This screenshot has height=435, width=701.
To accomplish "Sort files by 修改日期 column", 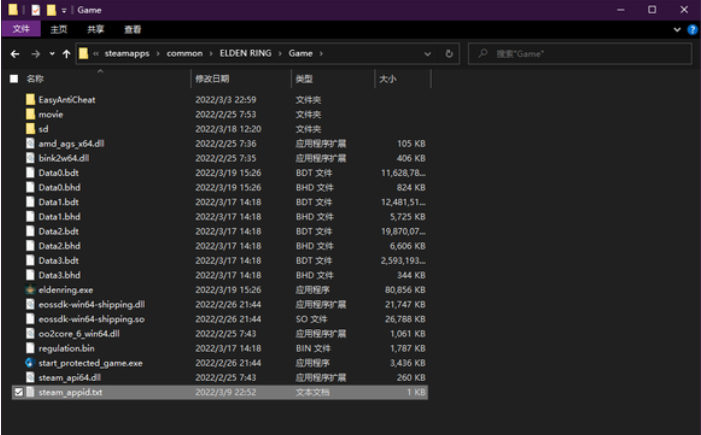I will tap(212, 78).
